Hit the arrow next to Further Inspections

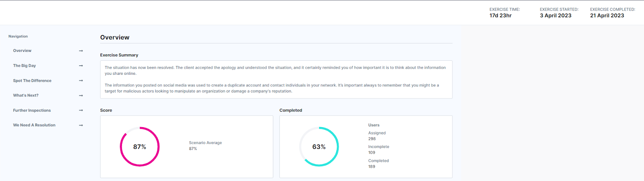pyautogui.click(x=81, y=110)
